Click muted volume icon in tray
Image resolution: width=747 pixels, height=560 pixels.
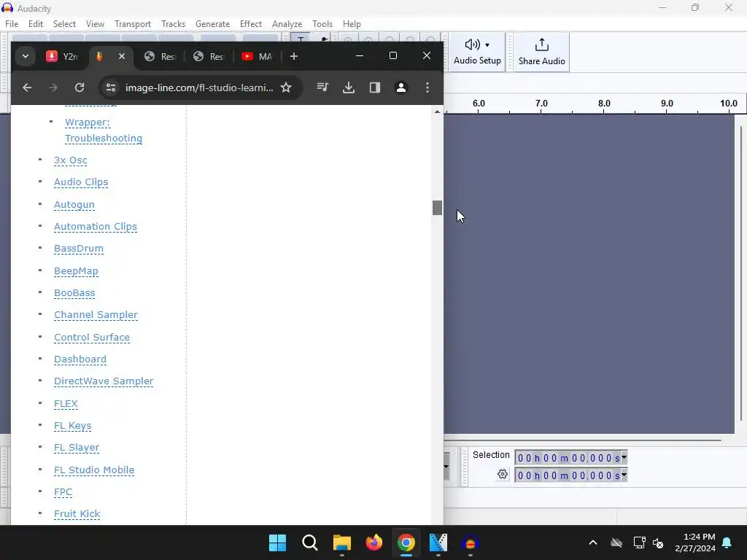pos(659,542)
